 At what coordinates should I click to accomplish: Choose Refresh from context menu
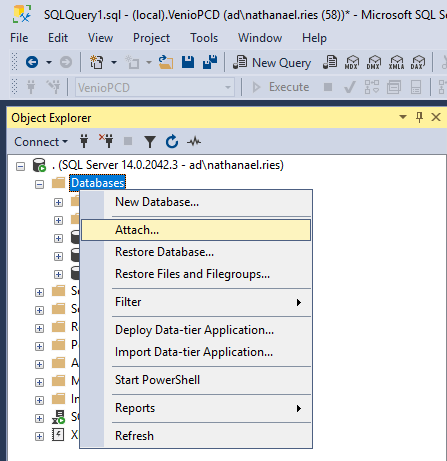(196, 436)
